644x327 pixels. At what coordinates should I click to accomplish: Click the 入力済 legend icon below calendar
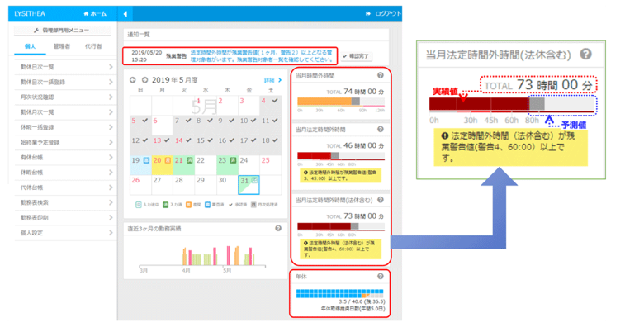[165, 205]
